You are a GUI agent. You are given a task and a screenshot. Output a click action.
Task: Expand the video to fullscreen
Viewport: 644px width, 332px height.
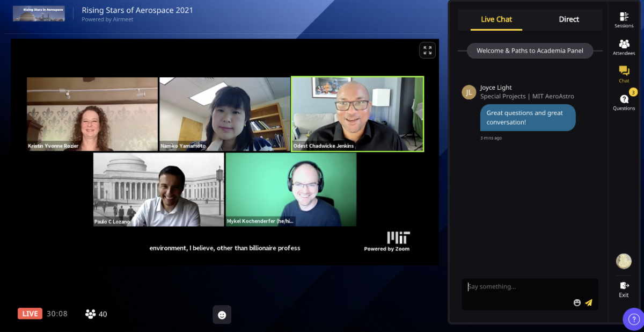point(427,50)
